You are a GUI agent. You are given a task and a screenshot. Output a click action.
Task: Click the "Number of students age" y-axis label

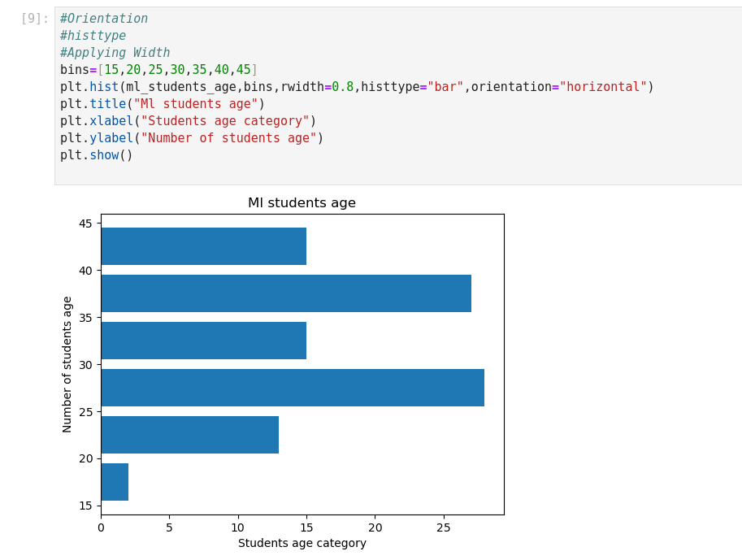pyautogui.click(x=67, y=364)
